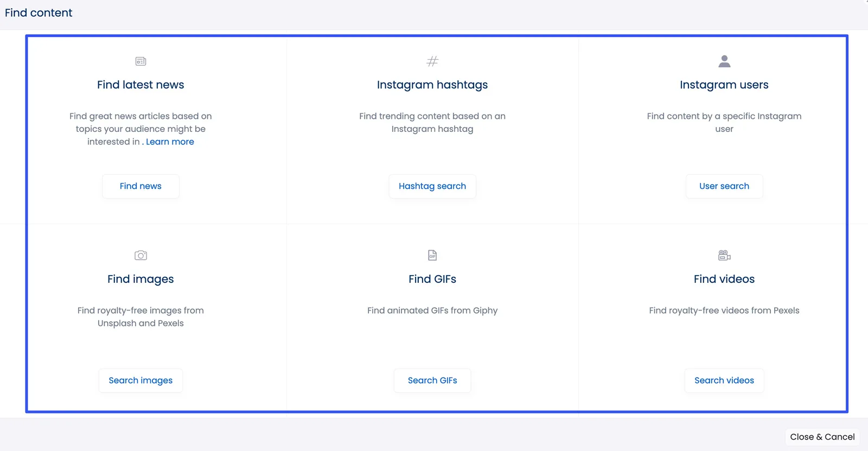
Task: Click the Find content page title
Action: click(38, 12)
